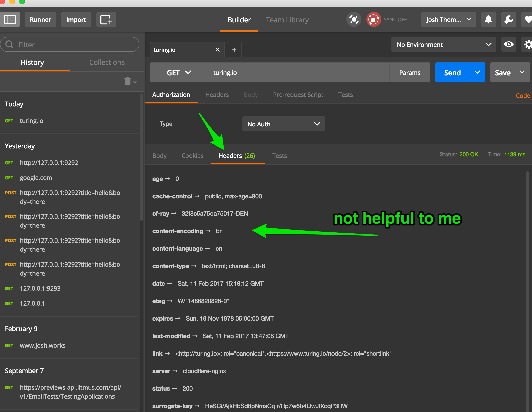Open No Environment dropdown

click(444, 45)
